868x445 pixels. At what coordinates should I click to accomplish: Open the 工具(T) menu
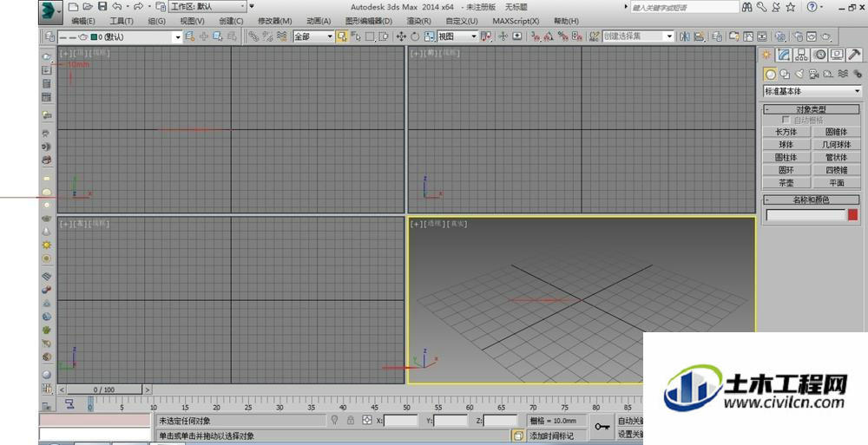(122, 21)
